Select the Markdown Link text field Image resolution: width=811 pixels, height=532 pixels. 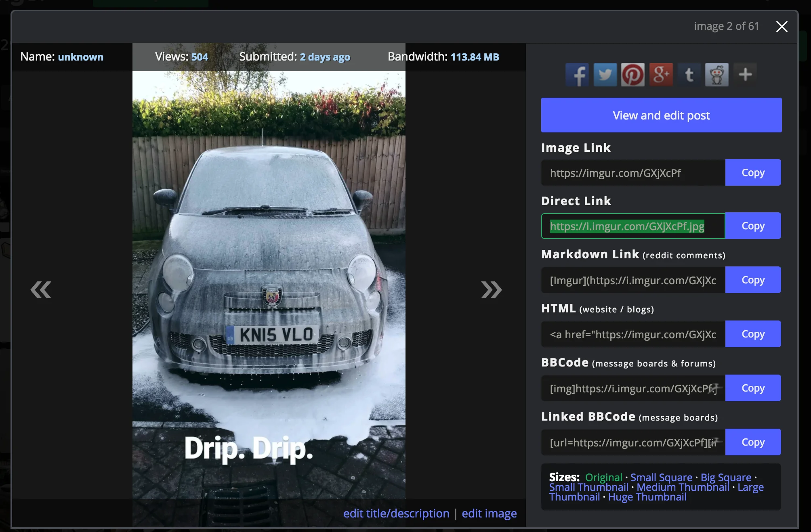click(633, 280)
